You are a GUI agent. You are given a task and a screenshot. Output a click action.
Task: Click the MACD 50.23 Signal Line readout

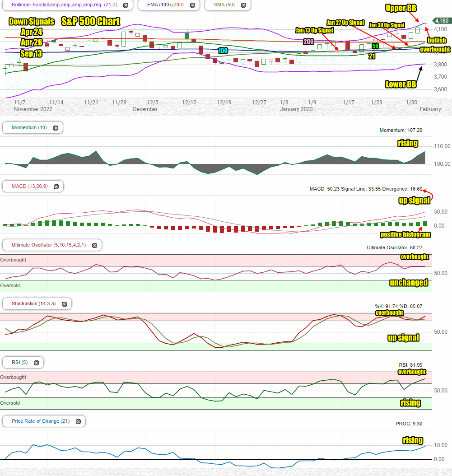[x=366, y=189]
